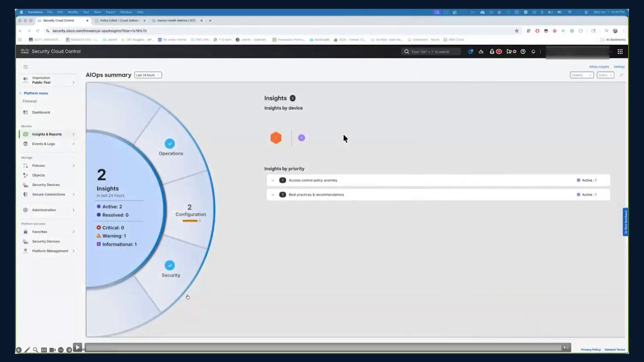Screen dimensions: 644x362
Task: Expand the Organization Public-Test selector
Action: point(49,80)
